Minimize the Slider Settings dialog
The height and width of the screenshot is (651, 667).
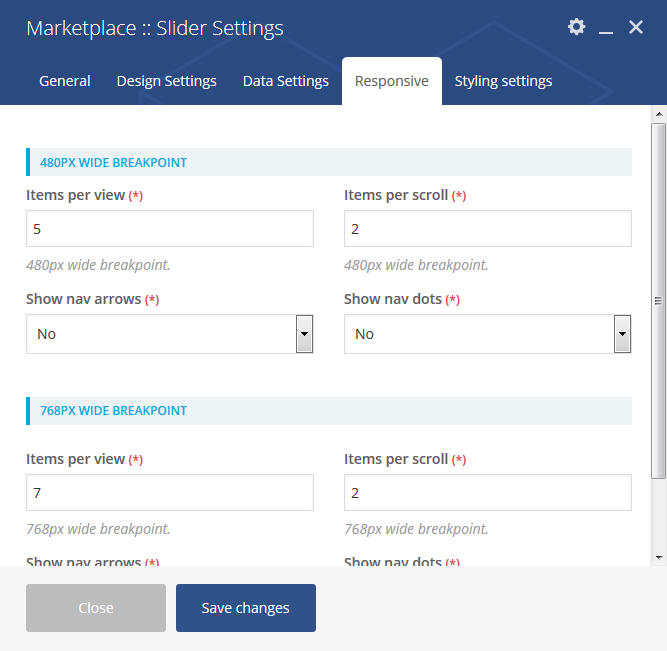(605, 29)
